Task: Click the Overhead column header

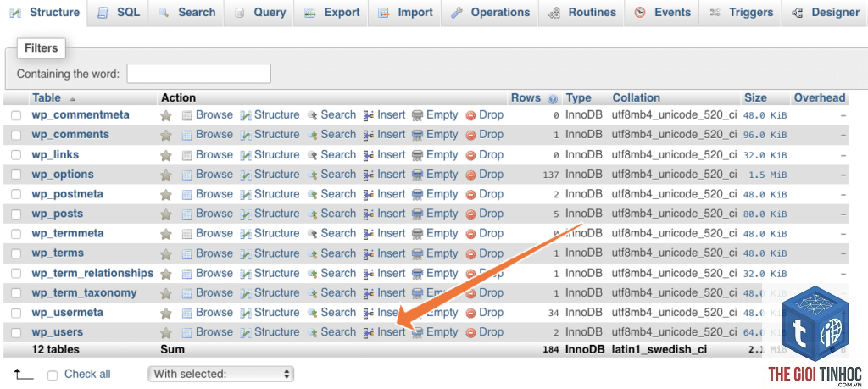Action: 820,98
